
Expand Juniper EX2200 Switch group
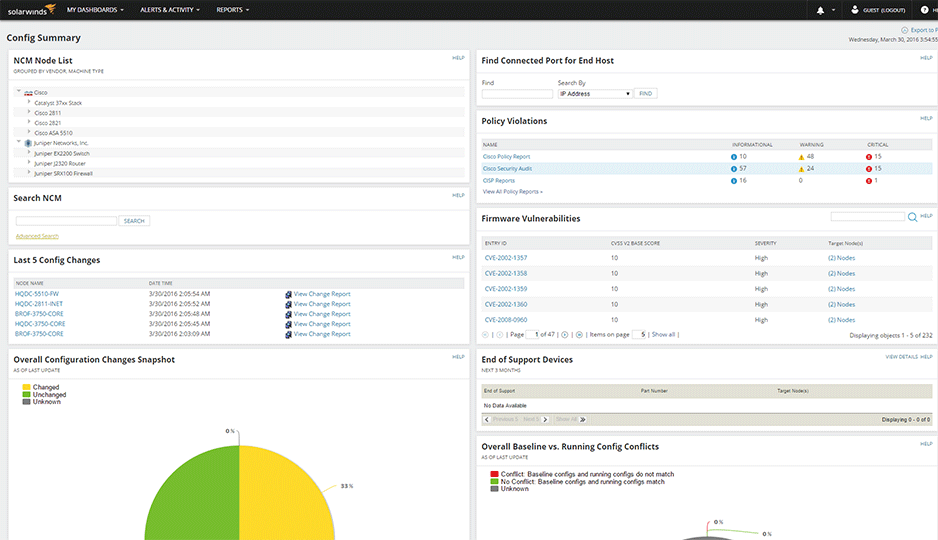tap(29, 152)
